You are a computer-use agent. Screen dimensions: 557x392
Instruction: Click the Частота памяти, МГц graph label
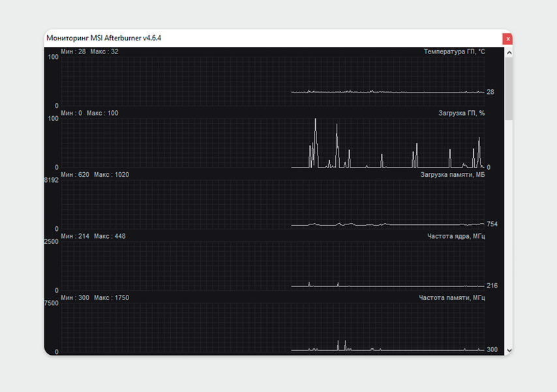click(x=451, y=297)
